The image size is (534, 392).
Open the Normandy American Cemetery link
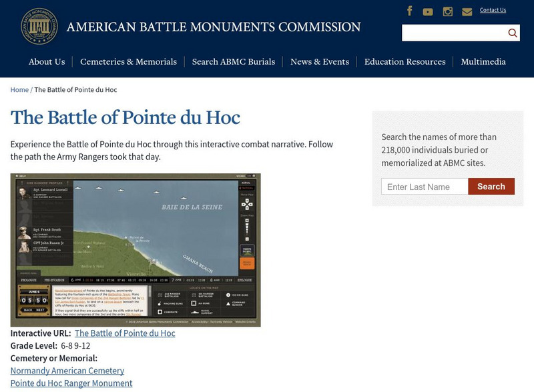[x=67, y=371]
